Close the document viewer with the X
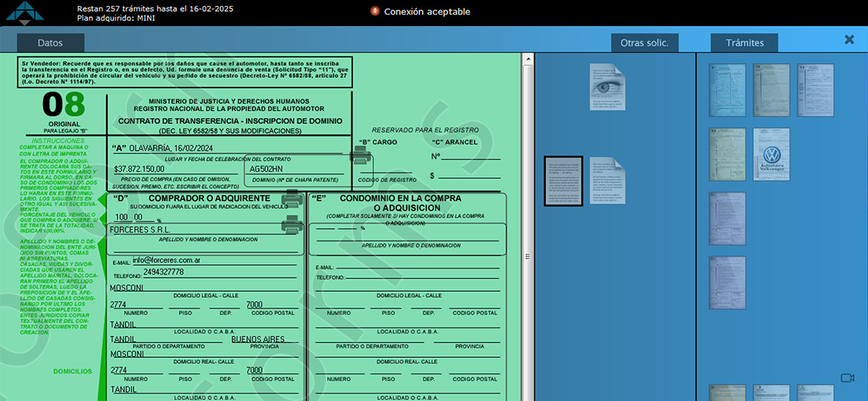 [x=849, y=40]
